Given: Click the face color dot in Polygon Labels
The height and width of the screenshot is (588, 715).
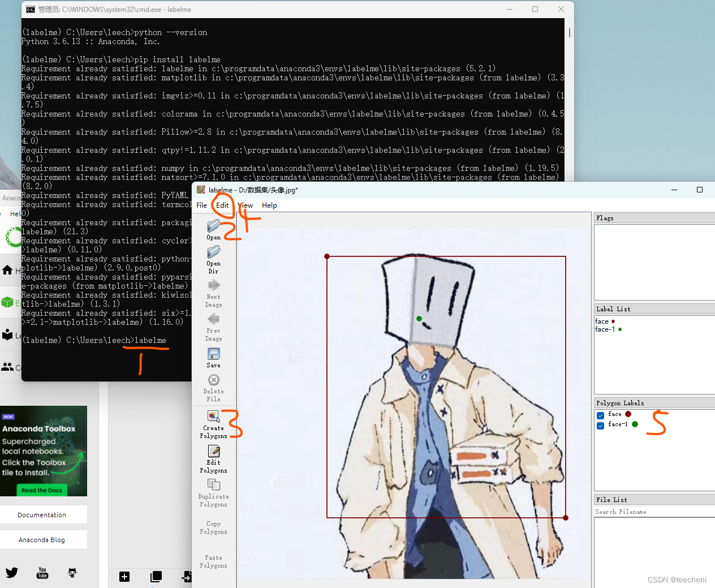Looking at the screenshot, I should (x=628, y=414).
